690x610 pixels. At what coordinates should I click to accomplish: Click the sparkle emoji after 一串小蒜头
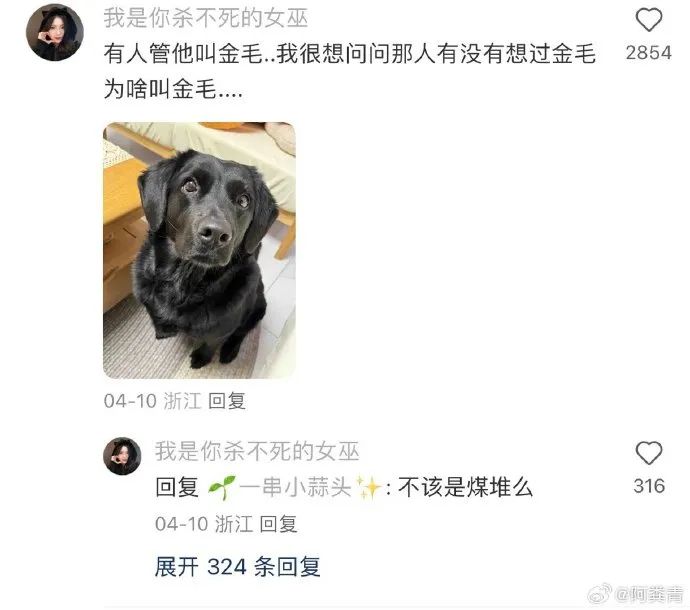368,488
